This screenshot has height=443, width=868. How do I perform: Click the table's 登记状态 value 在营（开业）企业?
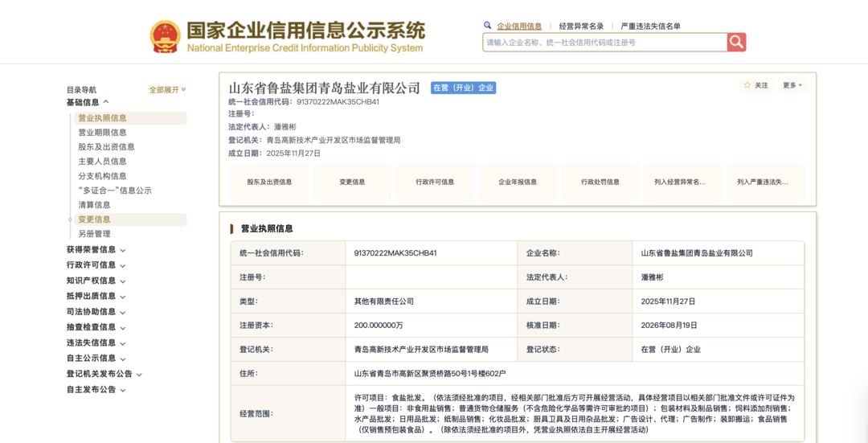coord(671,350)
